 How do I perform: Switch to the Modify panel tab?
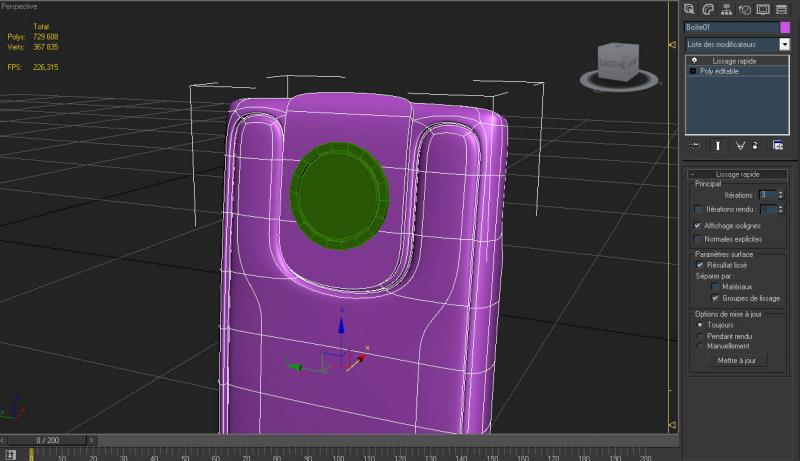pyautogui.click(x=708, y=9)
